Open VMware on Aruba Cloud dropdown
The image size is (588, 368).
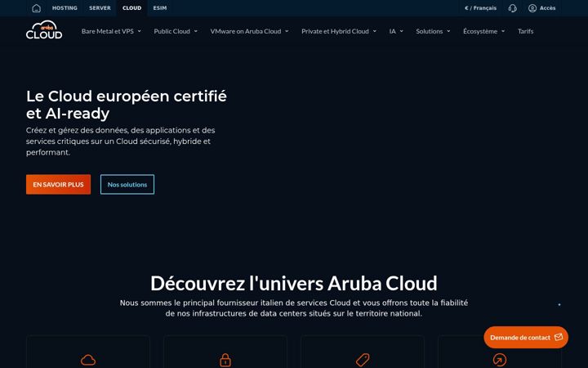pyautogui.click(x=249, y=31)
